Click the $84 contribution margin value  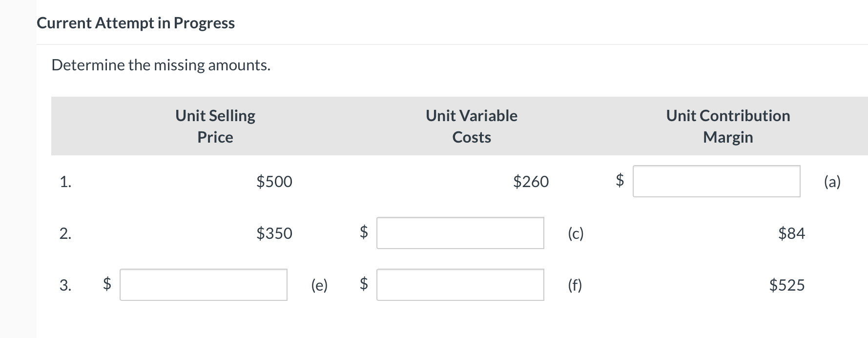pyautogui.click(x=791, y=233)
